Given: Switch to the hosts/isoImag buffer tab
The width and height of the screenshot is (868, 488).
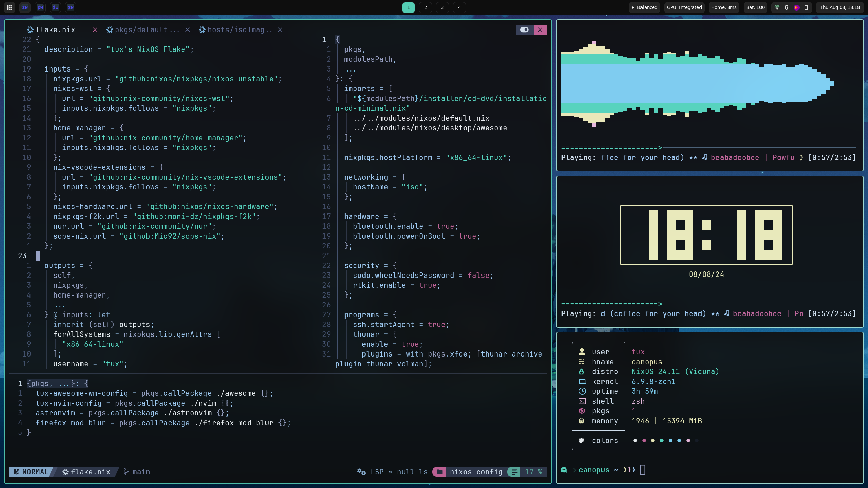Looking at the screenshot, I should click(239, 30).
